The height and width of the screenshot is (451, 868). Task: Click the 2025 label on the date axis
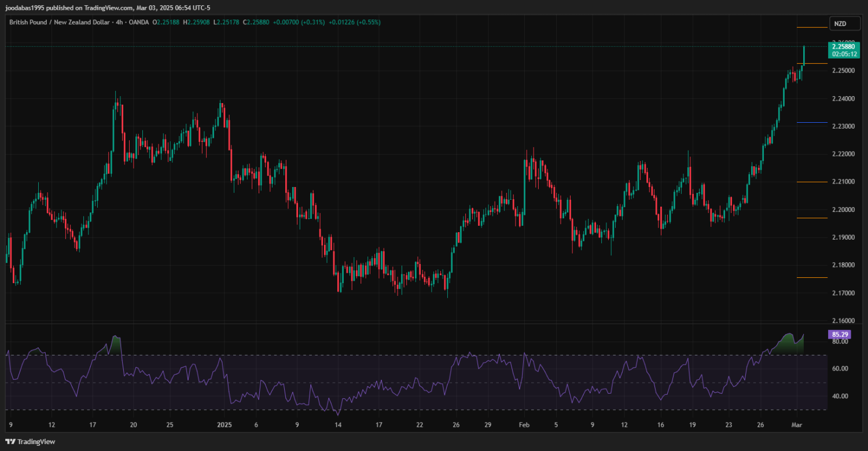(x=225, y=425)
